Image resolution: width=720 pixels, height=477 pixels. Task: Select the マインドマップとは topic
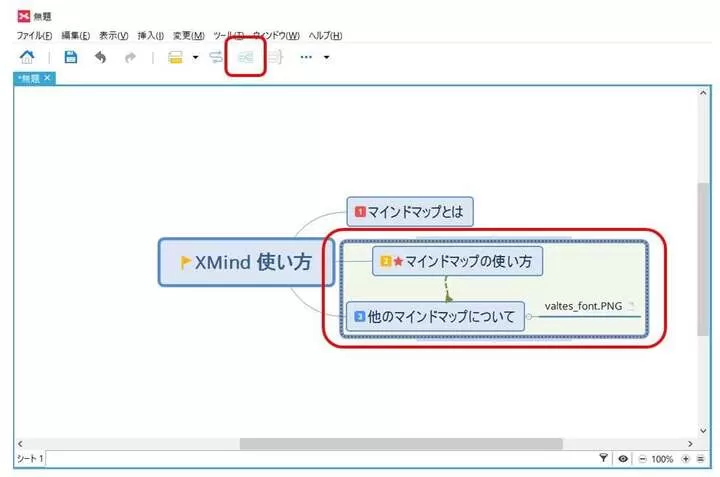point(410,211)
